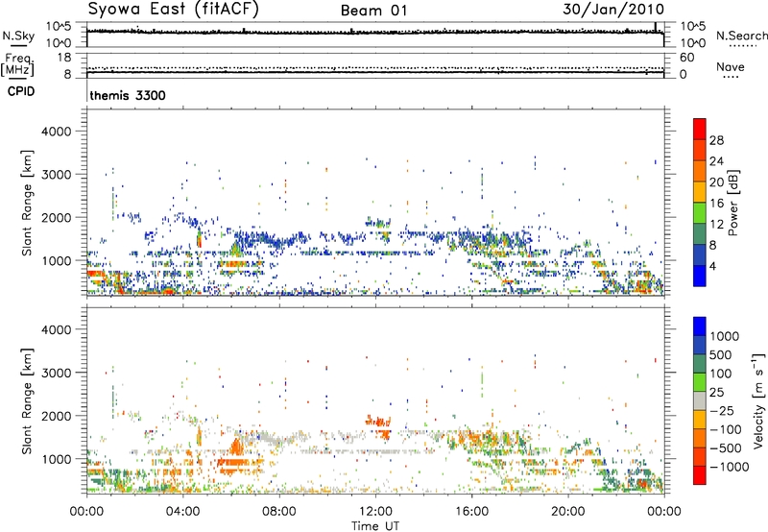Click the "24" label on Power colorbar

click(x=716, y=161)
